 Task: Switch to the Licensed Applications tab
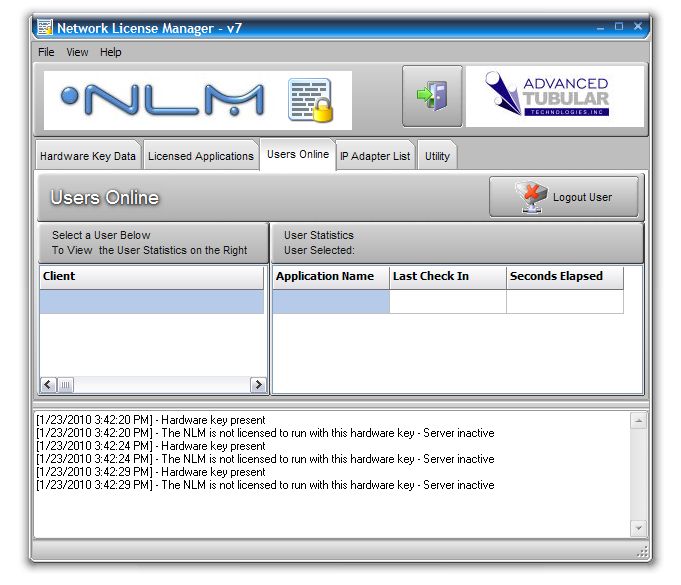click(201, 156)
